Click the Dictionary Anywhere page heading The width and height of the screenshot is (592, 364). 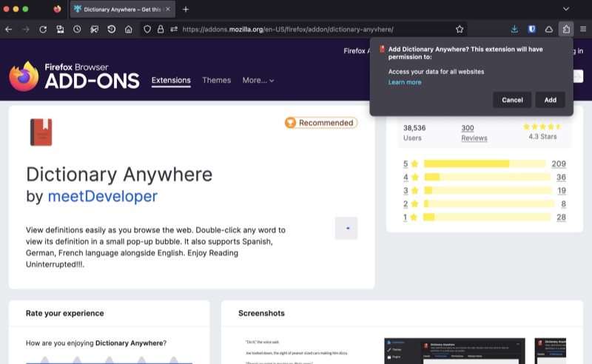tap(119, 175)
